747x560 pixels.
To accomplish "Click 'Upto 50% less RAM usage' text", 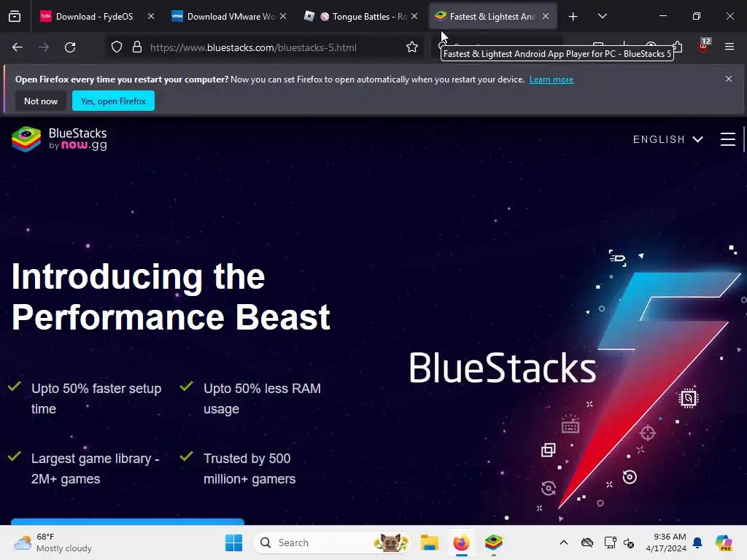I will coord(262,399).
